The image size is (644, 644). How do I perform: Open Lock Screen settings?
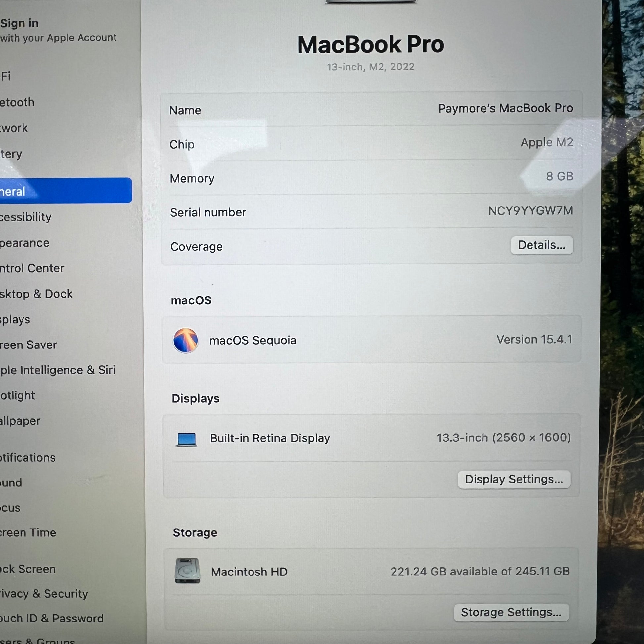click(28, 569)
